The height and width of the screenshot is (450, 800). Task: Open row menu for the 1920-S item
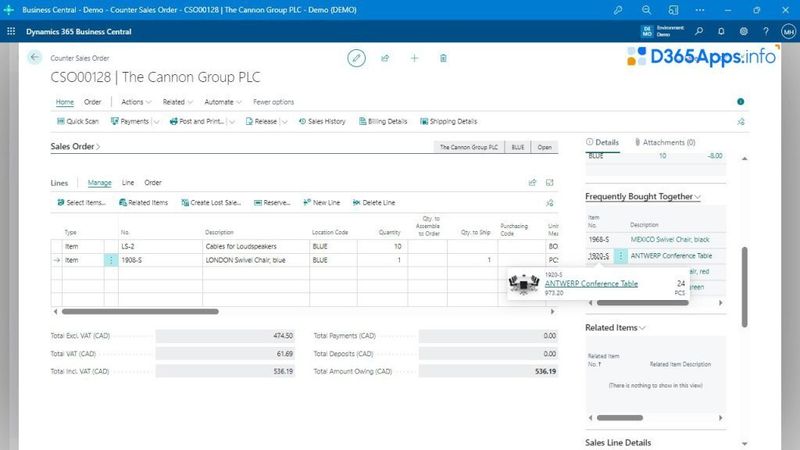tap(620, 256)
